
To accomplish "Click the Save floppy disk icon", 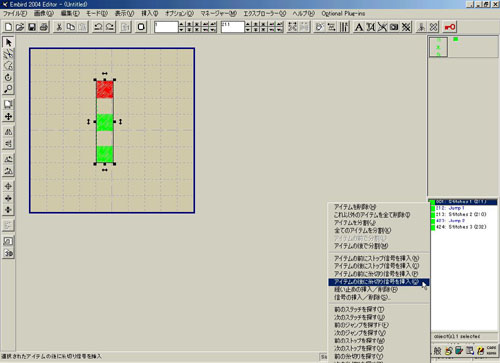I will [32, 27].
